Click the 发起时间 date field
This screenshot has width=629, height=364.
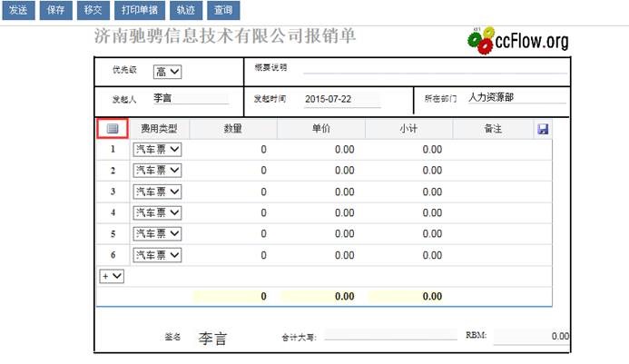pos(340,98)
